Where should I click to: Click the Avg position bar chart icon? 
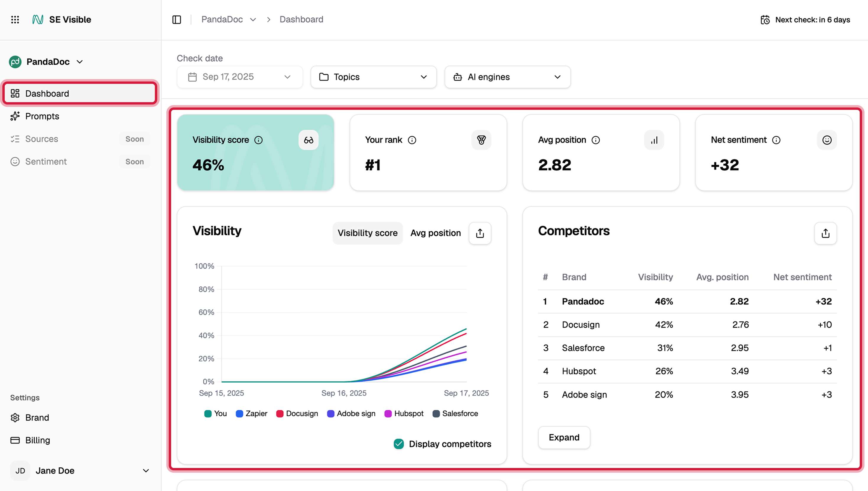tap(654, 140)
